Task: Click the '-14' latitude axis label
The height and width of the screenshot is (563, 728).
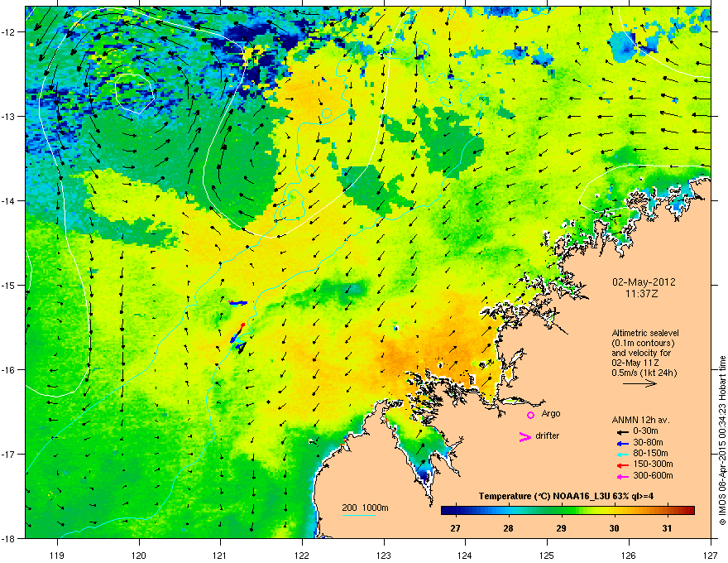Action: pos(10,201)
